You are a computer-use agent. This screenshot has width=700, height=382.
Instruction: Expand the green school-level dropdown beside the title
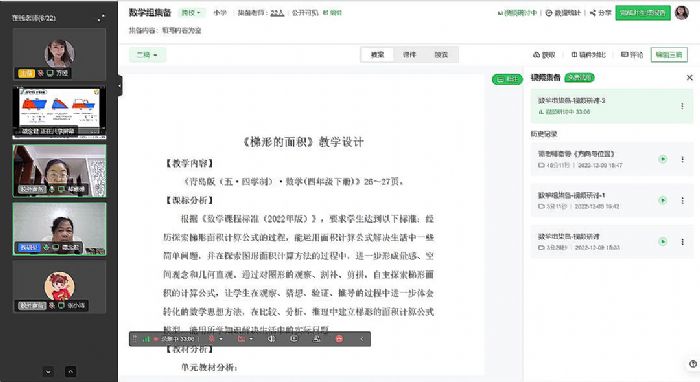(192, 13)
